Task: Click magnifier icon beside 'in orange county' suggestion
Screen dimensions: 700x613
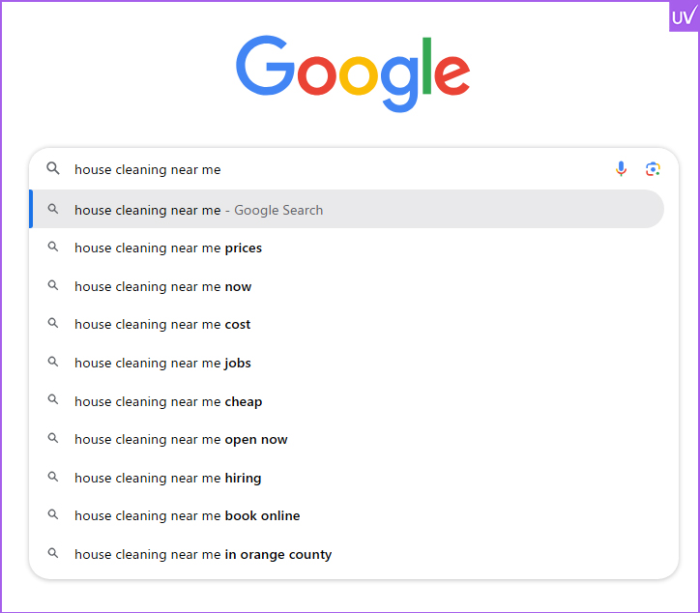Action: pos(53,554)
